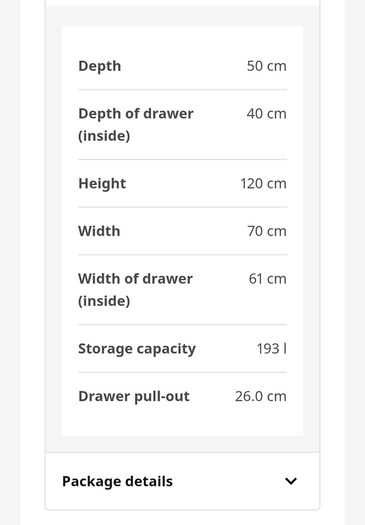Click the 120 cm height value
Screen dimensions: 365x525
point(263,183)
